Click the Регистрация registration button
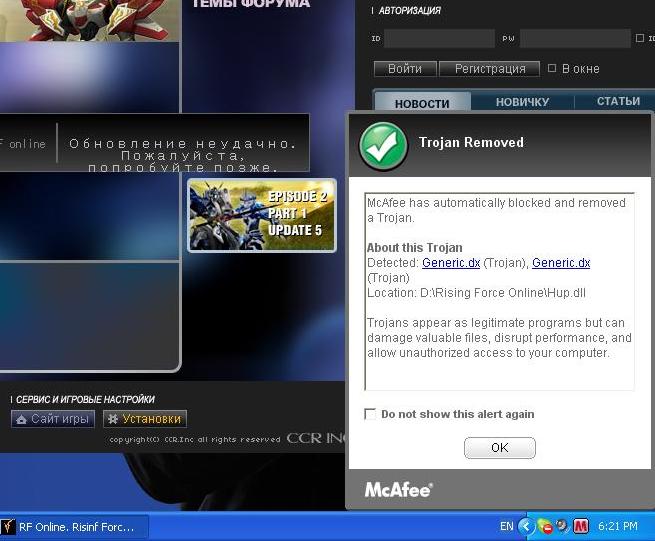 [490, 69]
